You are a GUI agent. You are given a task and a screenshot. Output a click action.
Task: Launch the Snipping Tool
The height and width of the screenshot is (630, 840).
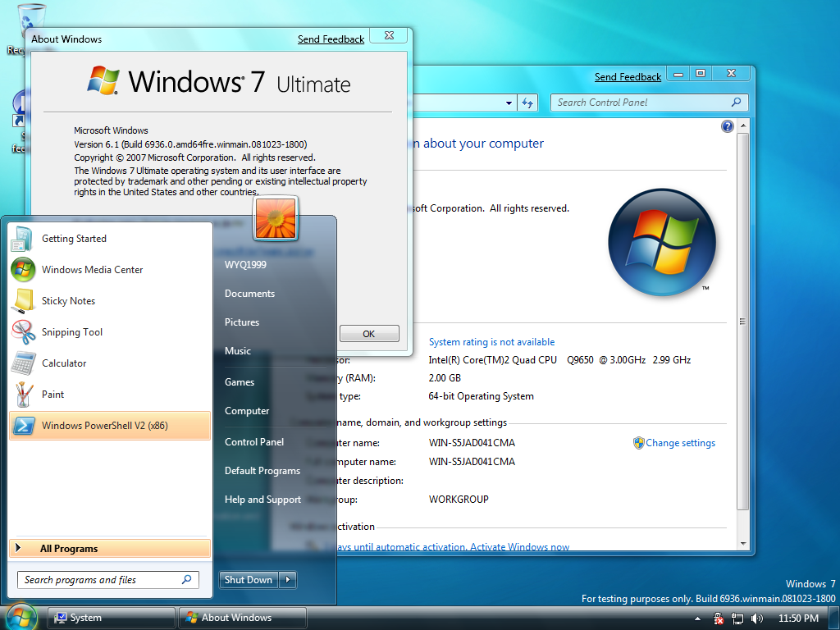click(x=110, y=331)
